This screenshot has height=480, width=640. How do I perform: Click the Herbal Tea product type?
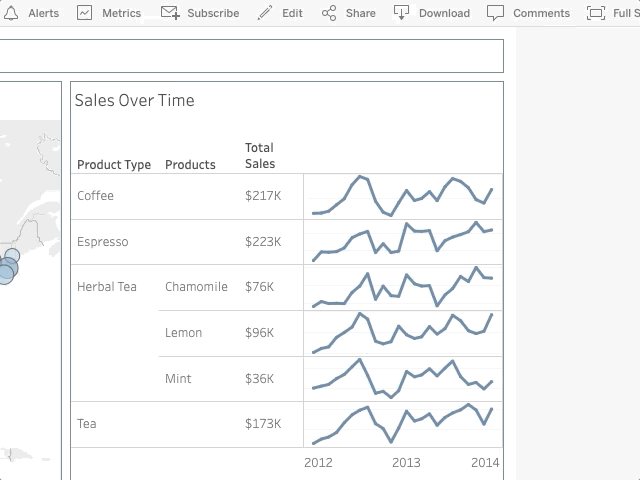pos(107,287)
